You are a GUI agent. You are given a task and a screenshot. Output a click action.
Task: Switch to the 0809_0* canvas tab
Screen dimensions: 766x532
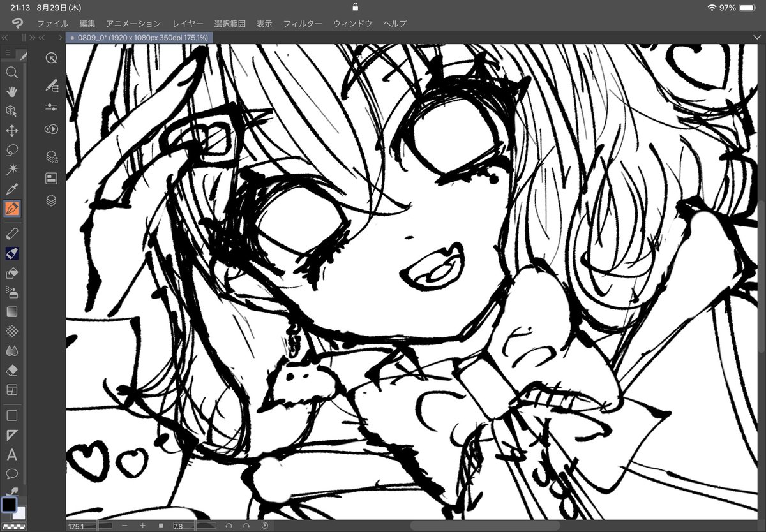(139, 38)
